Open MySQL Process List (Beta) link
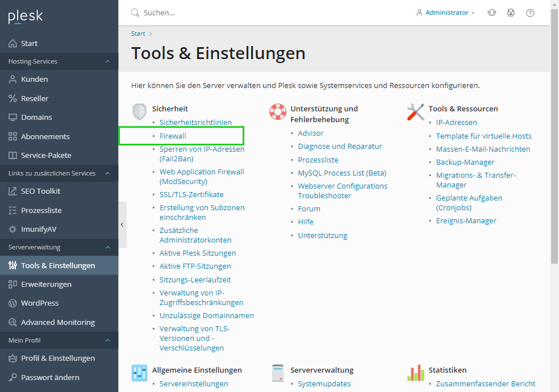 click(x=342, y=173)
